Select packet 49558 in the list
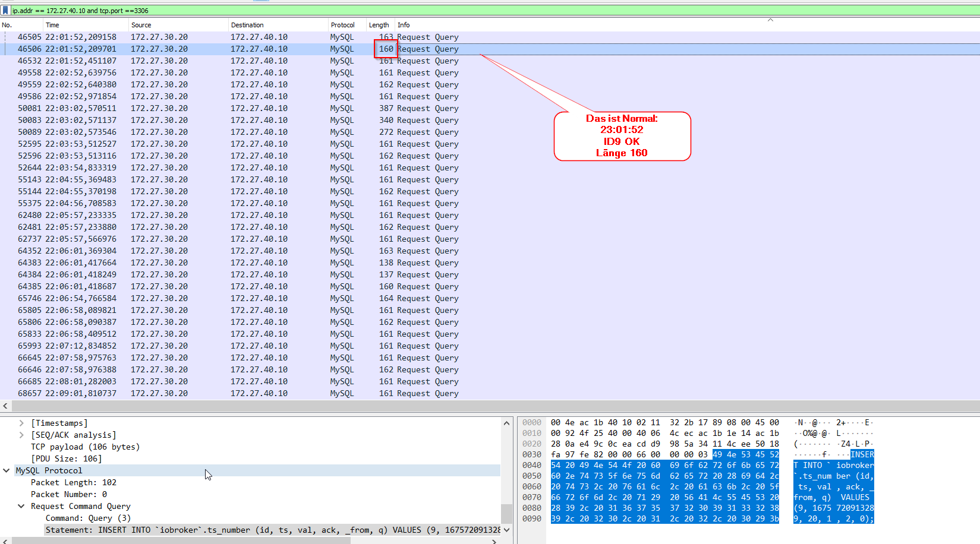Viewport: 980px width, 544px height. (x=490, y=72)
